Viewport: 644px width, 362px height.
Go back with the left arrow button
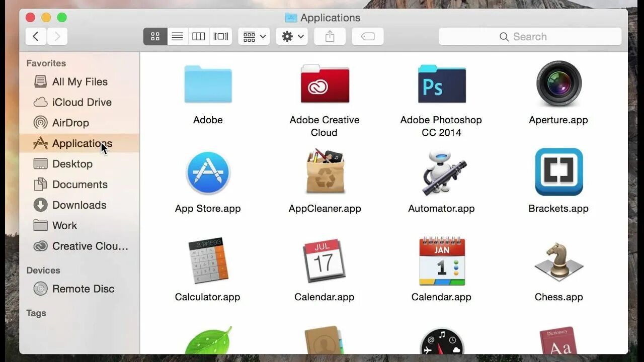36,37
